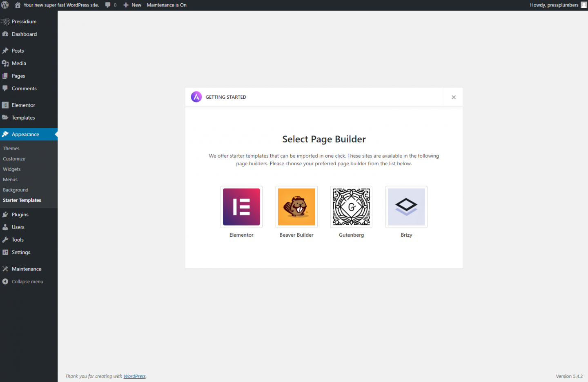Viewport: 588px width, 382px height.
Task: Close the Getting Started dialog
Action: pos(454,97)
